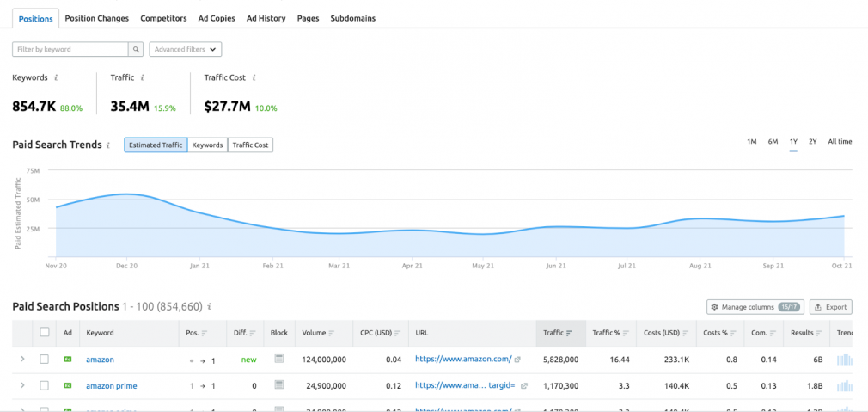Click into the Filter by keyword field

point(70,49)
